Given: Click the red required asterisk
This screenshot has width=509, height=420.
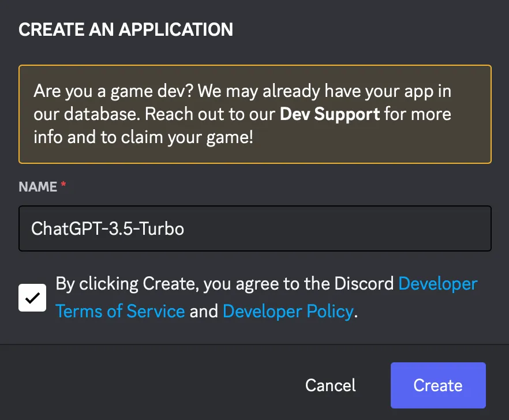Looking at the screenshot, I should 63,185.
